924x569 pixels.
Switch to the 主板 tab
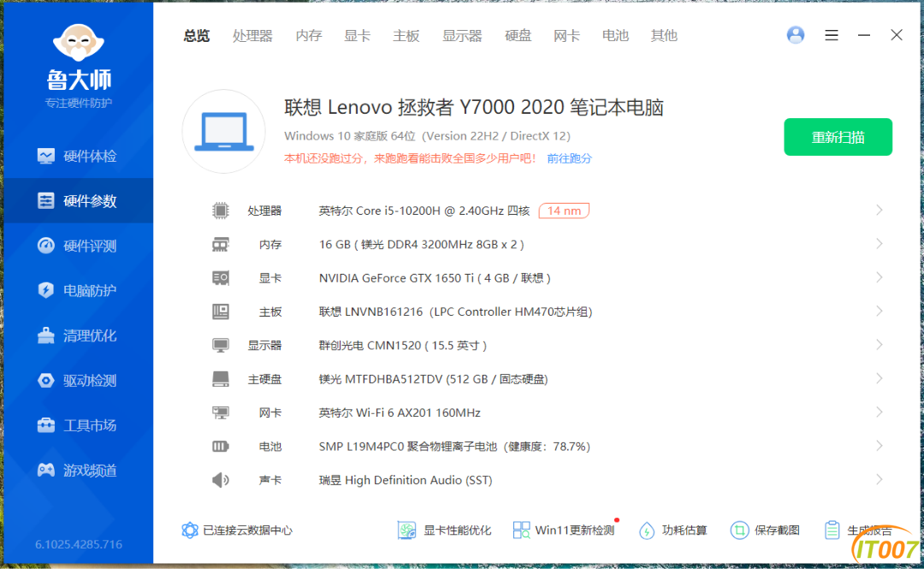click(x=406, y=36)
